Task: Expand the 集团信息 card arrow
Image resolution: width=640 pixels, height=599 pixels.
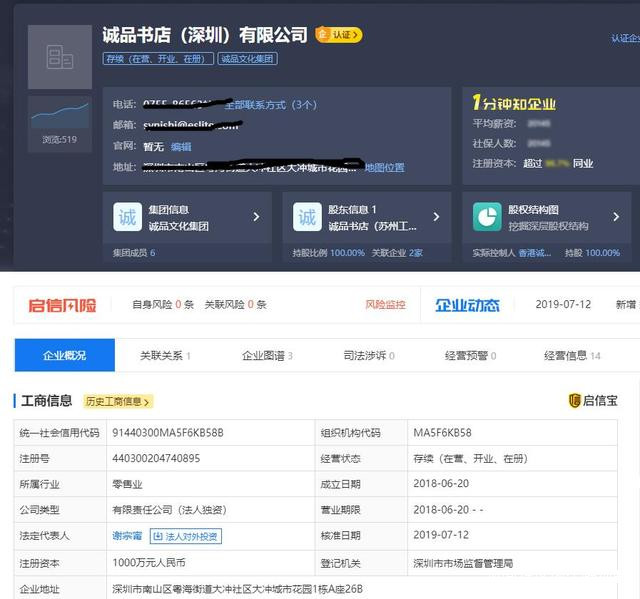Action: [256, 217]
